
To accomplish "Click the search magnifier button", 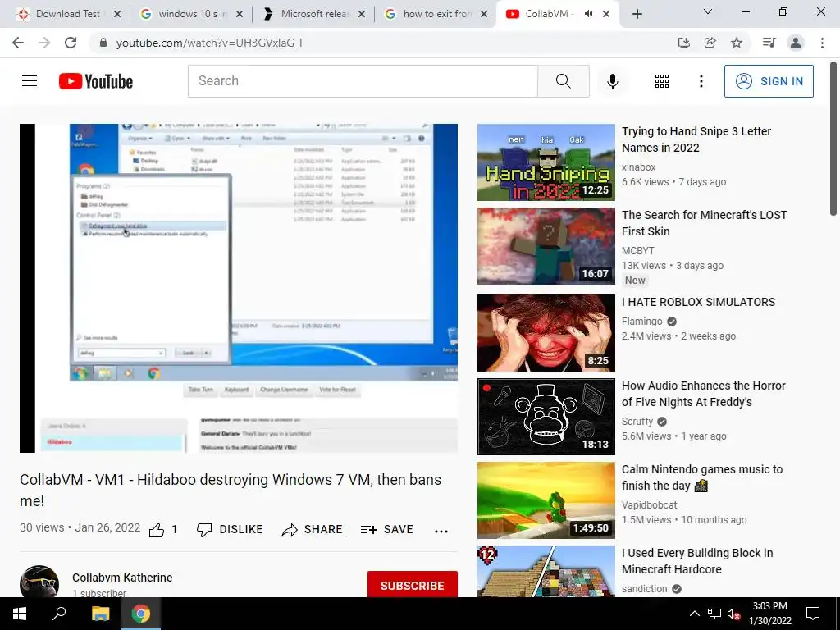I will (x=563, y=81).
